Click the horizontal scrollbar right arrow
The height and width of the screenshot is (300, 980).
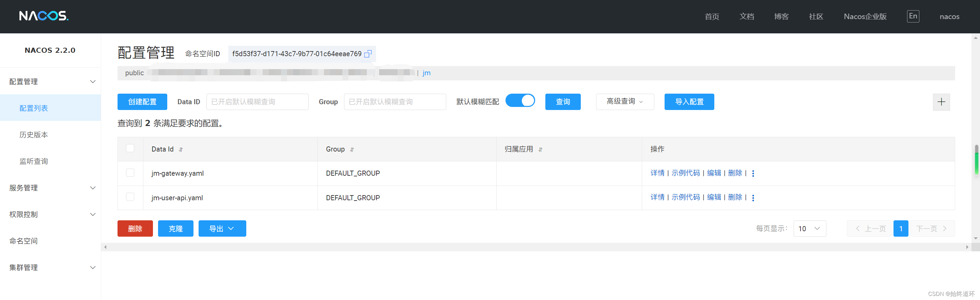click(967, 247)
